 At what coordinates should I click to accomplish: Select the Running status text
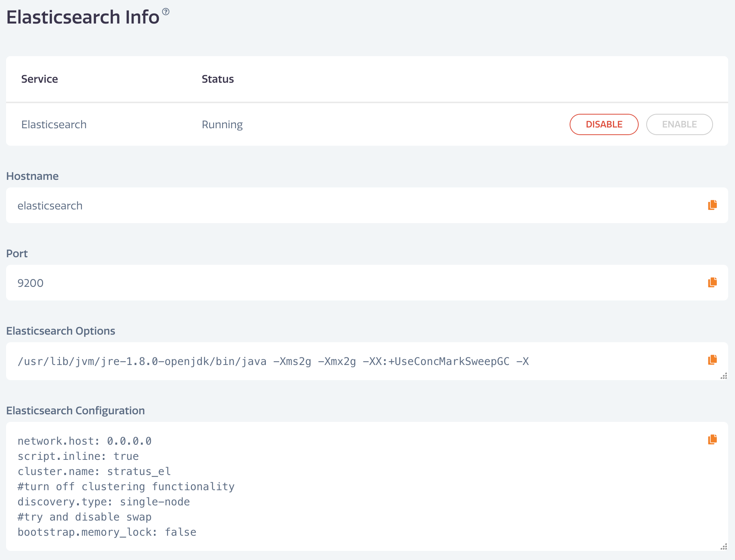click(222, 125)
